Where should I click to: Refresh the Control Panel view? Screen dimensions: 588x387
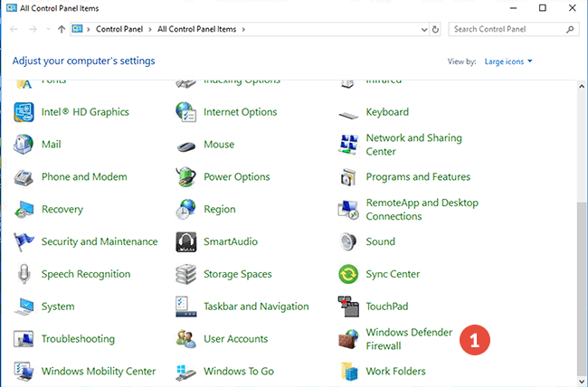[x=435, y=29]
